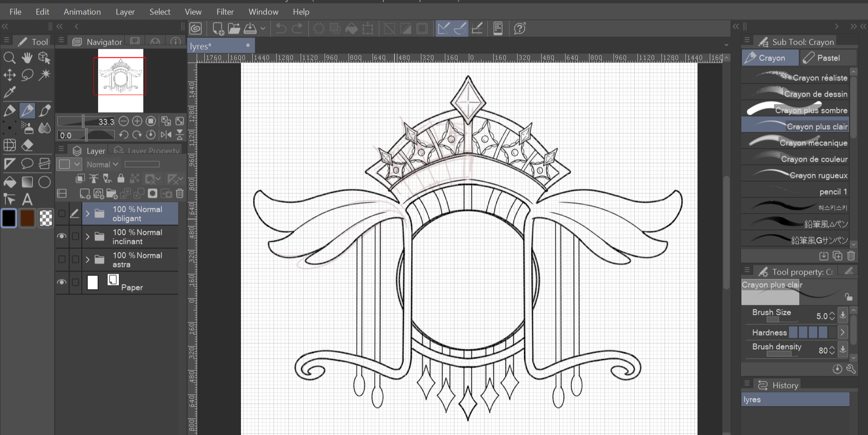Hide the inclinant layer folder

pos(62,236)
